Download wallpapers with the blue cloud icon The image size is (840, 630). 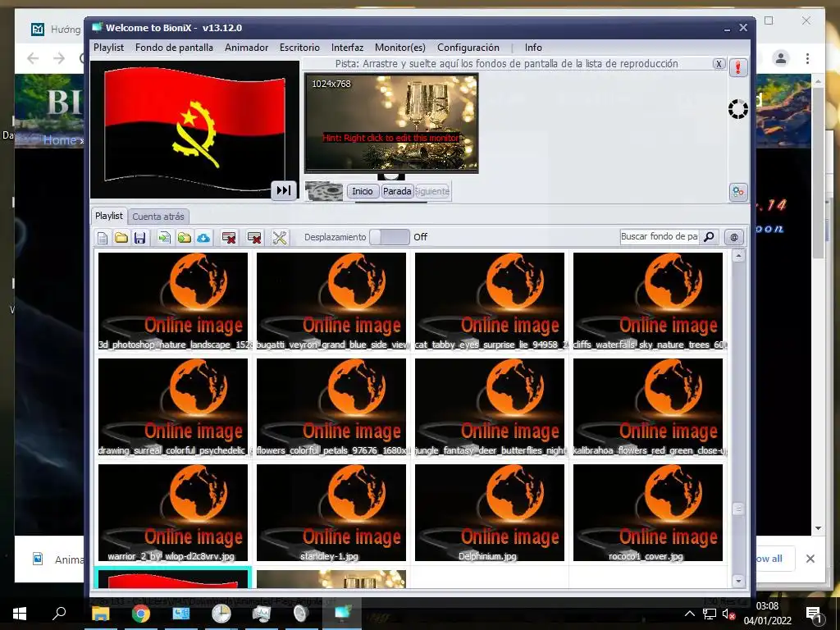(203, 237)
